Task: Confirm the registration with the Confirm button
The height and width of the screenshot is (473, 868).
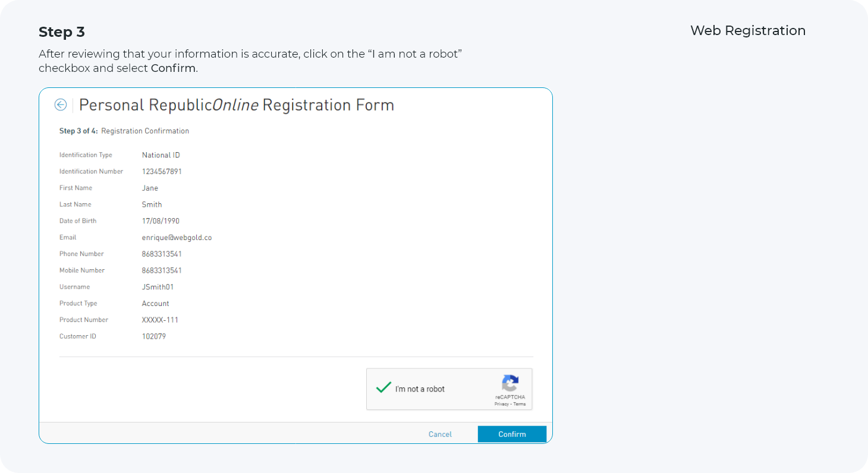Action: tap(512, 434)
